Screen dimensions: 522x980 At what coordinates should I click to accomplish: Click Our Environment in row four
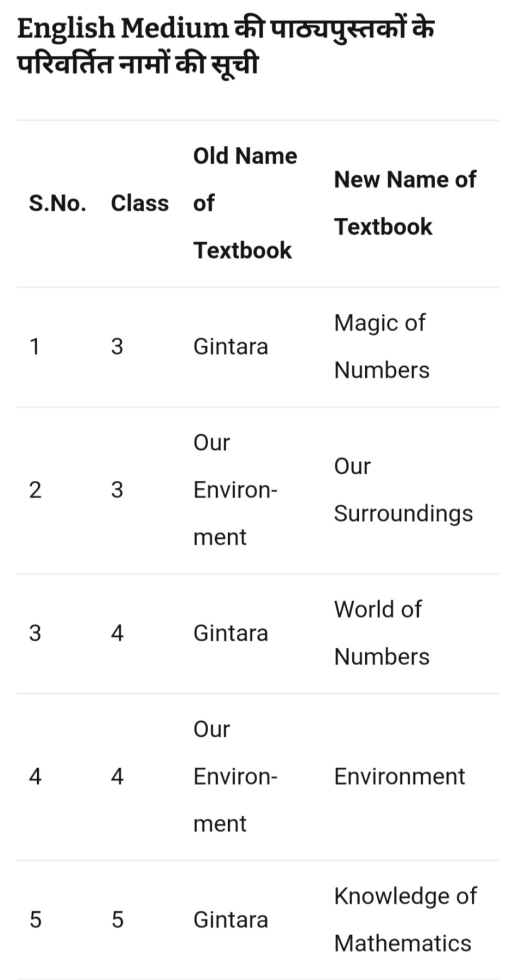click(x=235, y=776)
